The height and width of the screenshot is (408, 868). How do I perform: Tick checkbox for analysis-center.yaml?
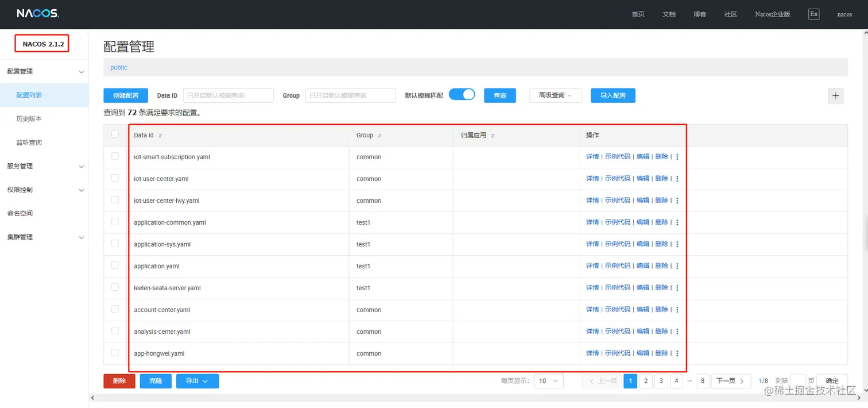115,330
